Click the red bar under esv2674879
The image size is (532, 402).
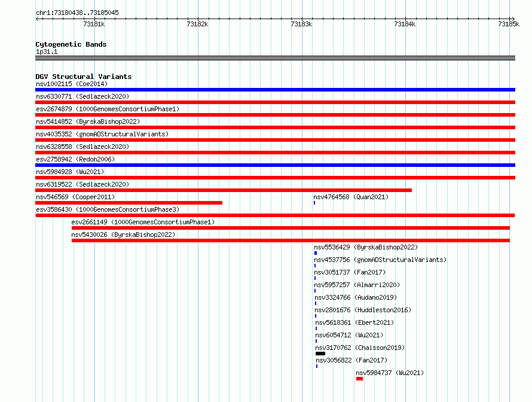coord(275,115)
